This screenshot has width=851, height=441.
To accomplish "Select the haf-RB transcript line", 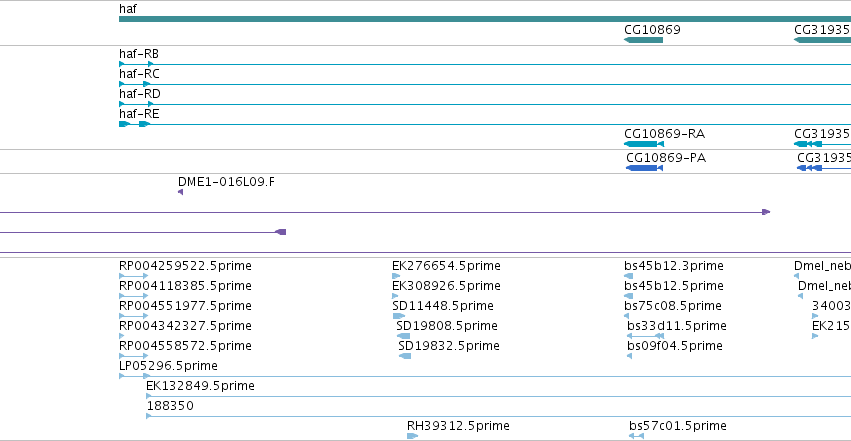I will (x=485, y=64).
